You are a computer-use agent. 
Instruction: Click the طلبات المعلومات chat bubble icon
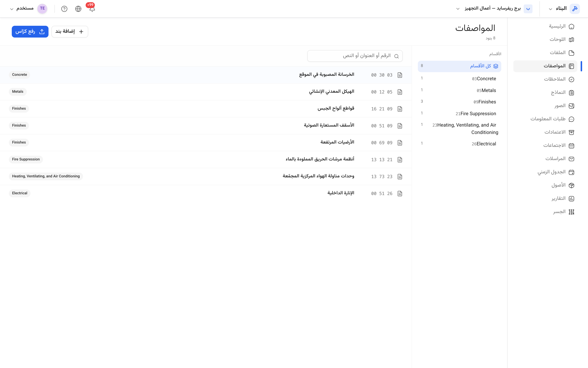(x=571, y=119)
